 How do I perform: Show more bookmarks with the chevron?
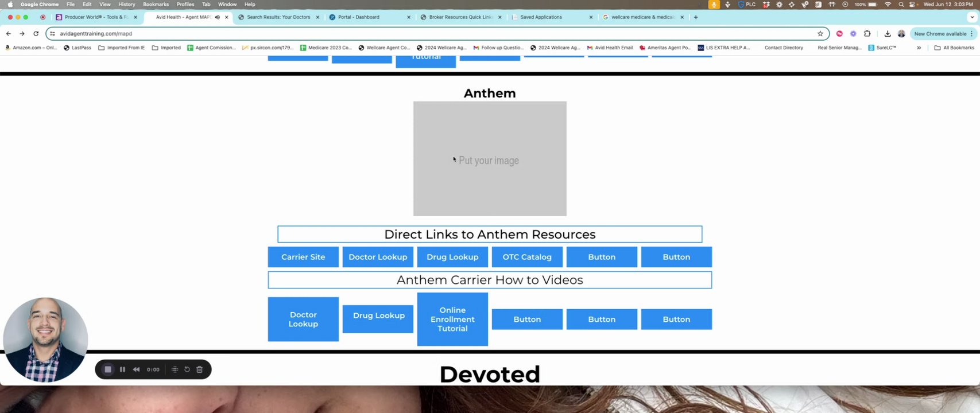tap(919, 48)
